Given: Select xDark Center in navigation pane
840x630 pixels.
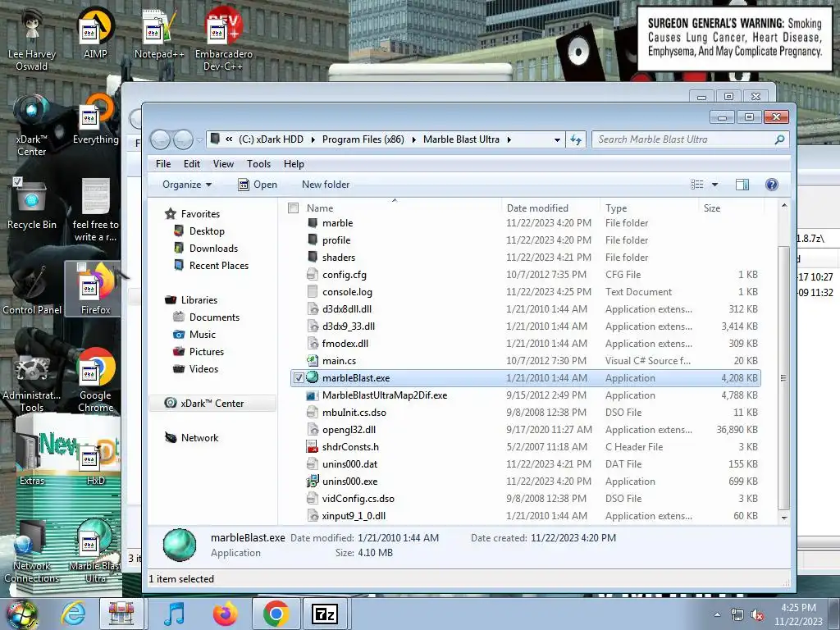Looking at the screenshot, I should (212, 403).
